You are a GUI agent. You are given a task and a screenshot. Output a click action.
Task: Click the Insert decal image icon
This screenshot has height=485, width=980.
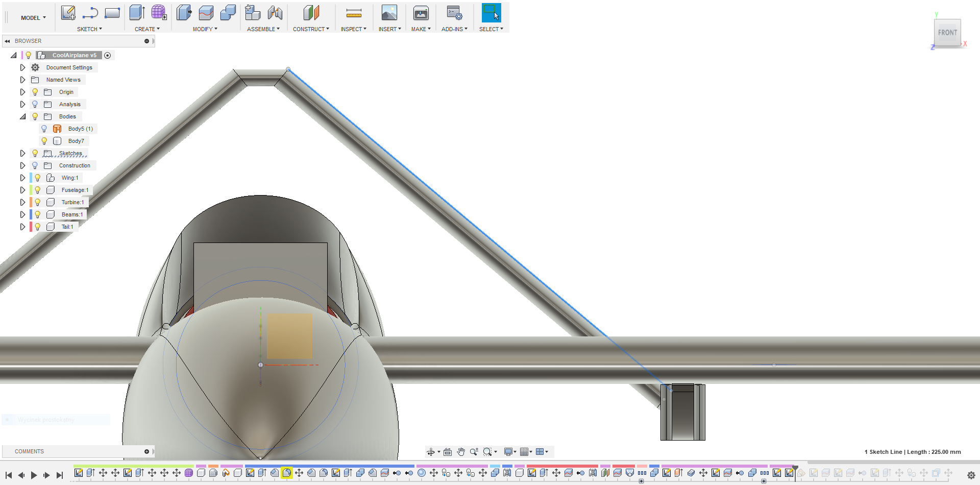click(389, 13)
